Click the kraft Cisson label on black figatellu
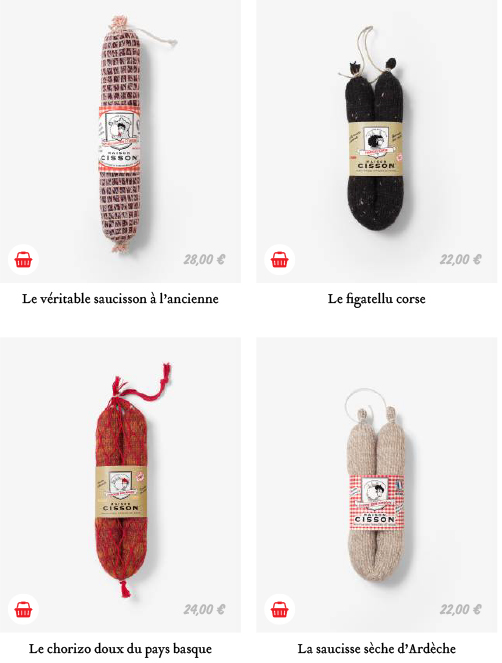 coord(375,149)
